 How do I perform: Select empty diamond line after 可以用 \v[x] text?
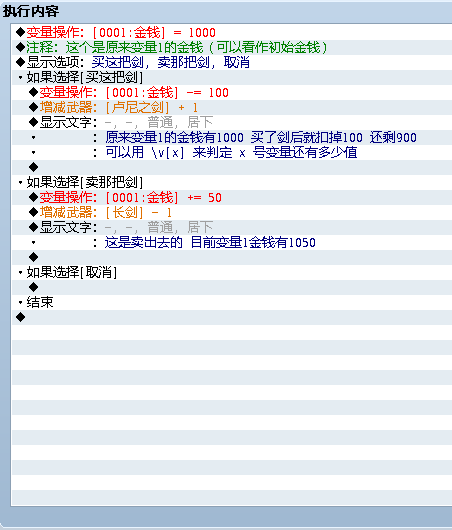232,167
